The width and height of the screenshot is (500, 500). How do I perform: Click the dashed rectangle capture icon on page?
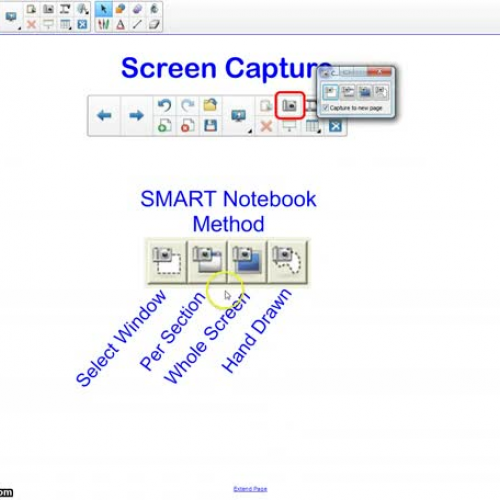coord(167,262)
